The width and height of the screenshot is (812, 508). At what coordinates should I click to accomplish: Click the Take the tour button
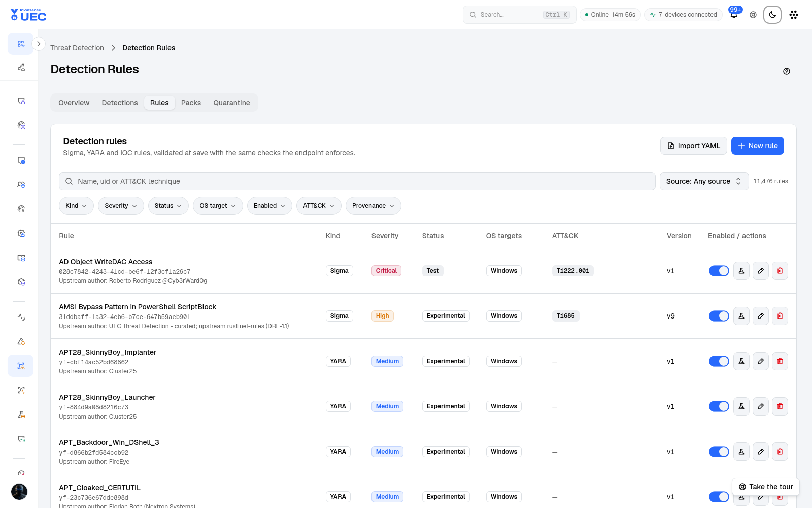[766, 487]
